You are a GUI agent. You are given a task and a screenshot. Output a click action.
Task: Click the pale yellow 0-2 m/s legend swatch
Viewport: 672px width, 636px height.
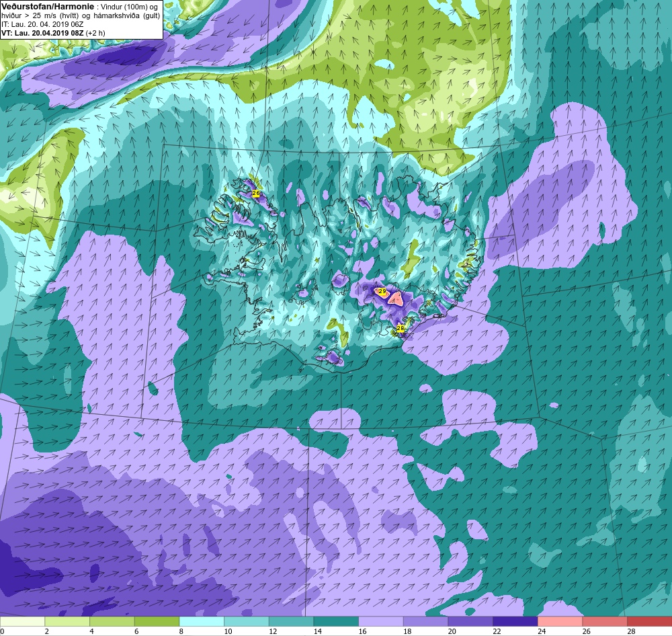(x=22, y=621)
